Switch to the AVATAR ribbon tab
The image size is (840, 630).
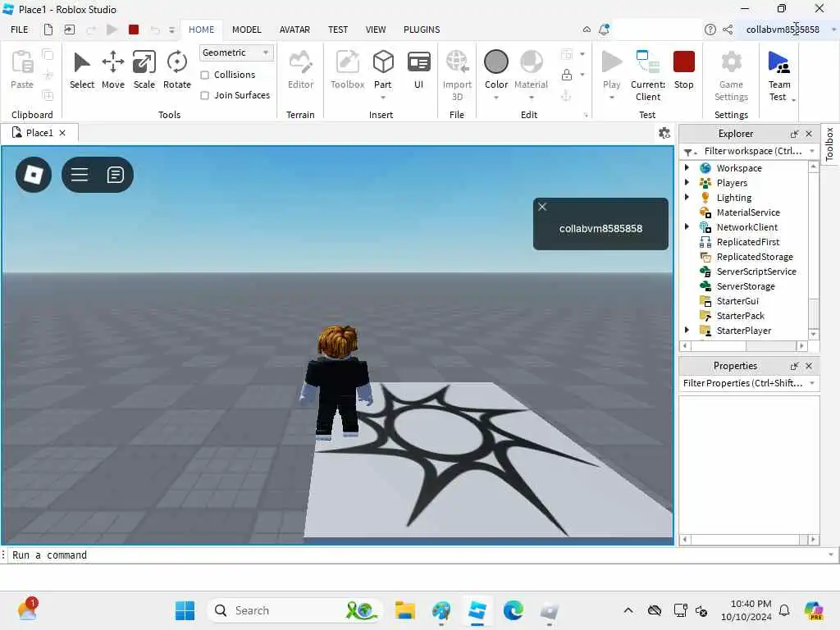click(x=294, y=30)
